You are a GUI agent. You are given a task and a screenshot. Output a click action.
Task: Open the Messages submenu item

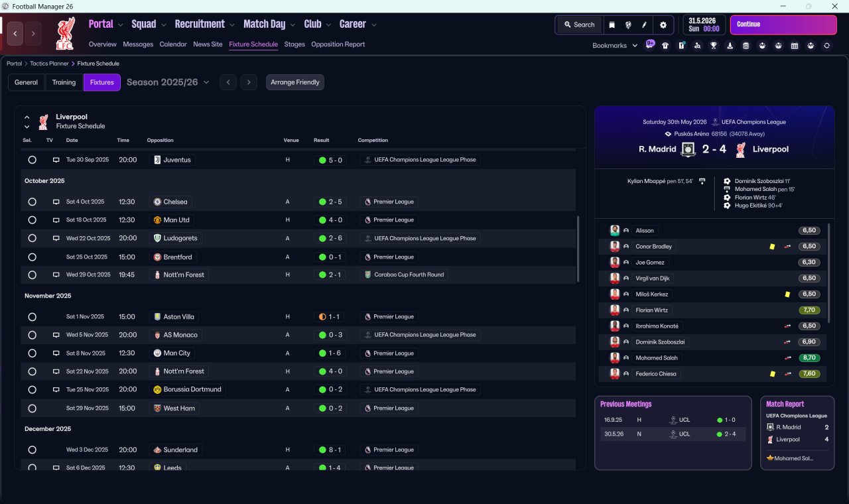coord(138,44)
